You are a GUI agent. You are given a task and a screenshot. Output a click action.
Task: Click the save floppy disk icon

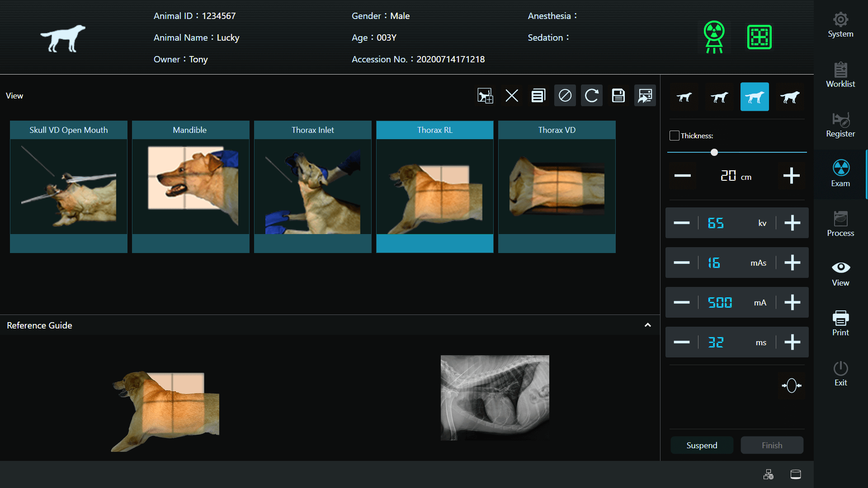(x=618, y=96)
